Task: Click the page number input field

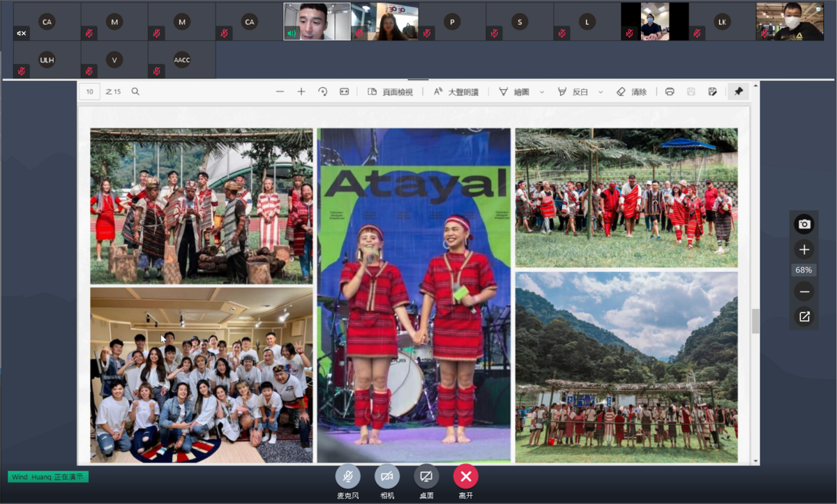Action: pyautogui.click(x=89, y=91)
